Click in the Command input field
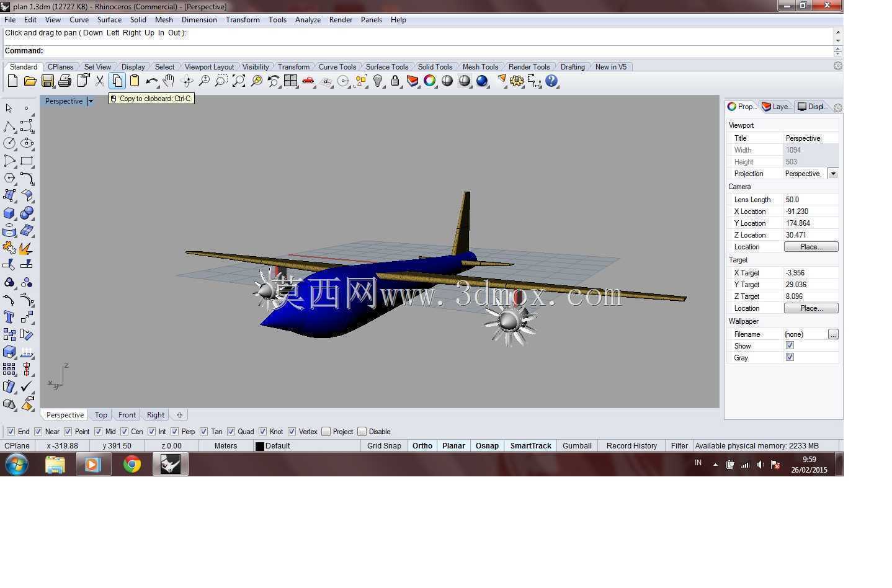Image resolution: width=892 pixels, height=588 pixels. pyautogui.click(x=438, y=51)
